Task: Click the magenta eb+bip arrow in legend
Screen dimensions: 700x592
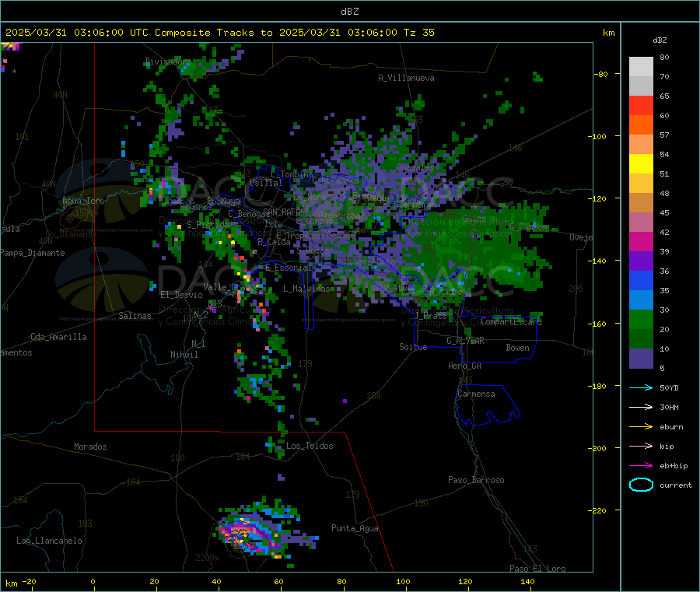Action: click(x=641, y=466)
